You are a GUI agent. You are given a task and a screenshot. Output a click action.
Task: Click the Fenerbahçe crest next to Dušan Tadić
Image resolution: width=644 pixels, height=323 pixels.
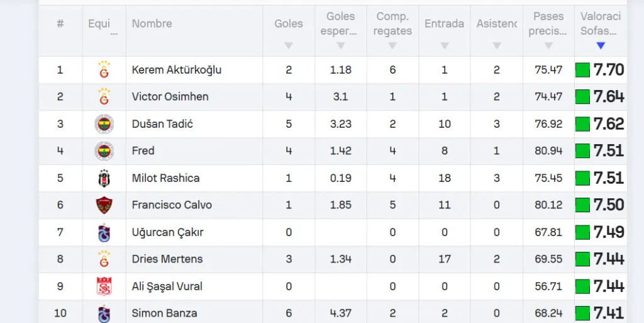(x=104, y=124)
